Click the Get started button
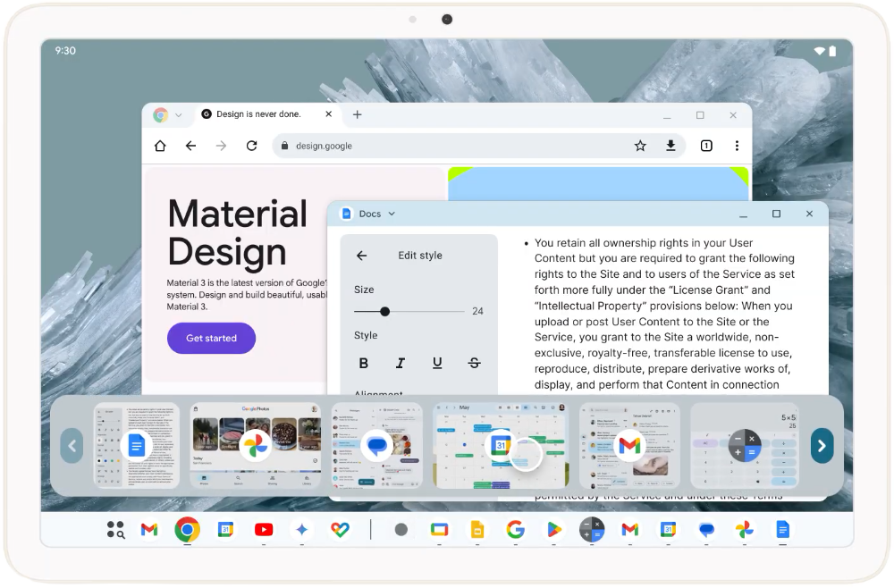This screenshot has width=894, height=588. pyautogui.click(x=212, y=338)
